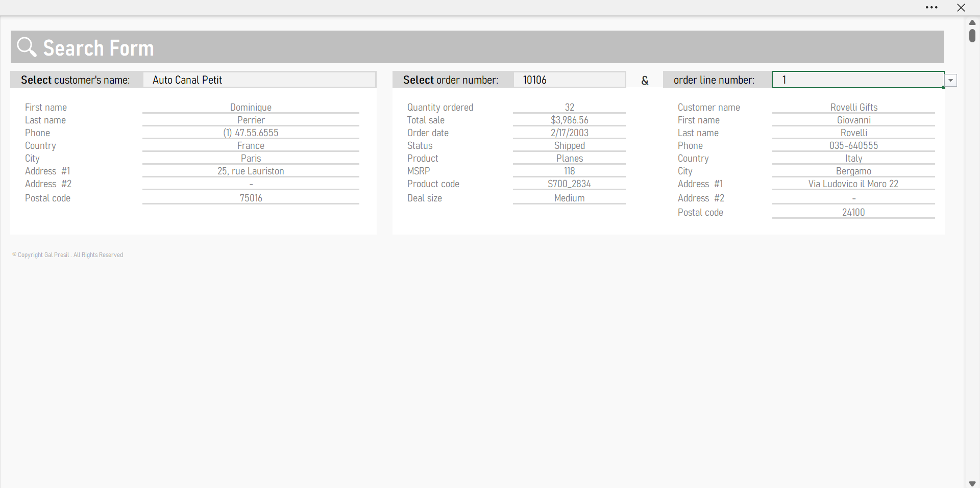Open the order number field showing 10106
This screenshot has height=488, width=980.
point(569,80)
